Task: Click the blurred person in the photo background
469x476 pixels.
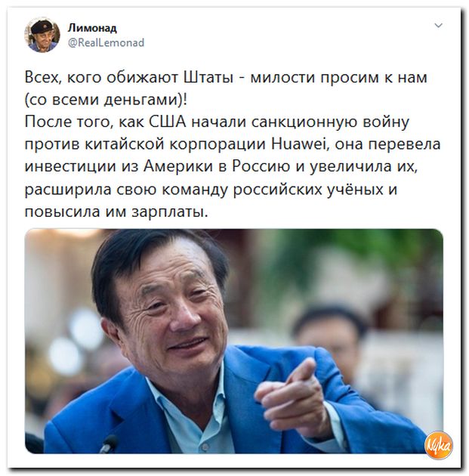Action: (x=331, y=340)
